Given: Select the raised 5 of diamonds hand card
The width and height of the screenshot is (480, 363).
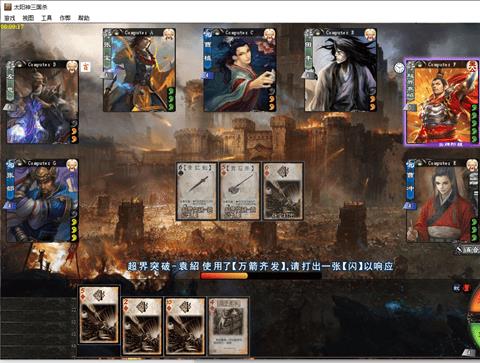Looking at the screenshot, I should pos(99,315).
